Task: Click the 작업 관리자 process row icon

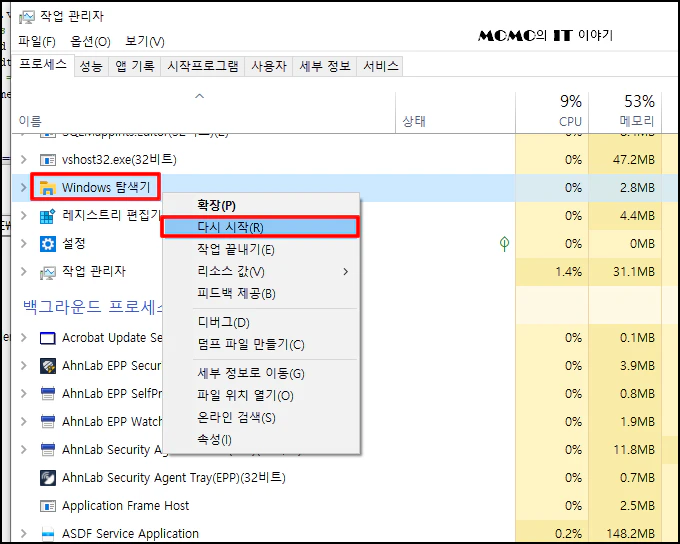Action: (48, 272)
